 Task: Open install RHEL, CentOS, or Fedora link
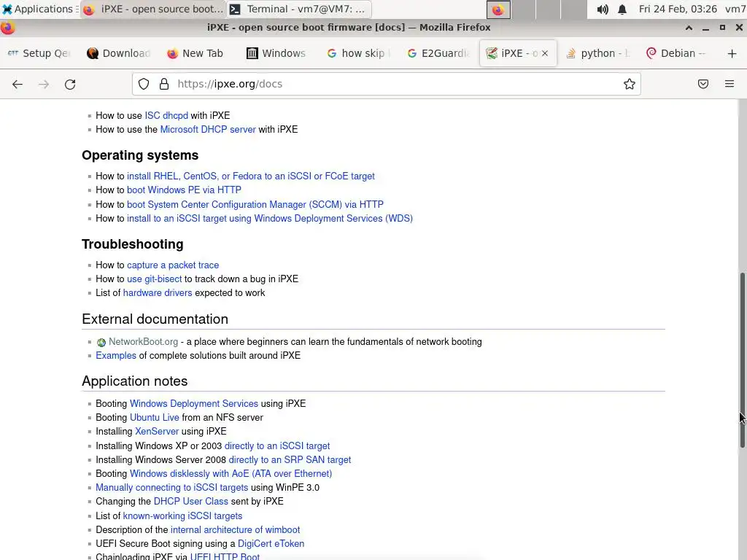pos(251,176)
